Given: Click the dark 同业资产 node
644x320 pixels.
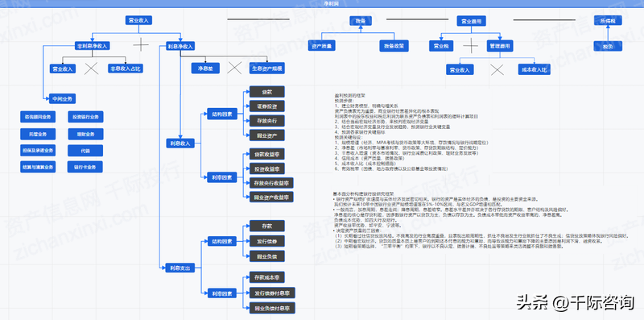Looking at the screenshot, I should [x=267, y=135].
